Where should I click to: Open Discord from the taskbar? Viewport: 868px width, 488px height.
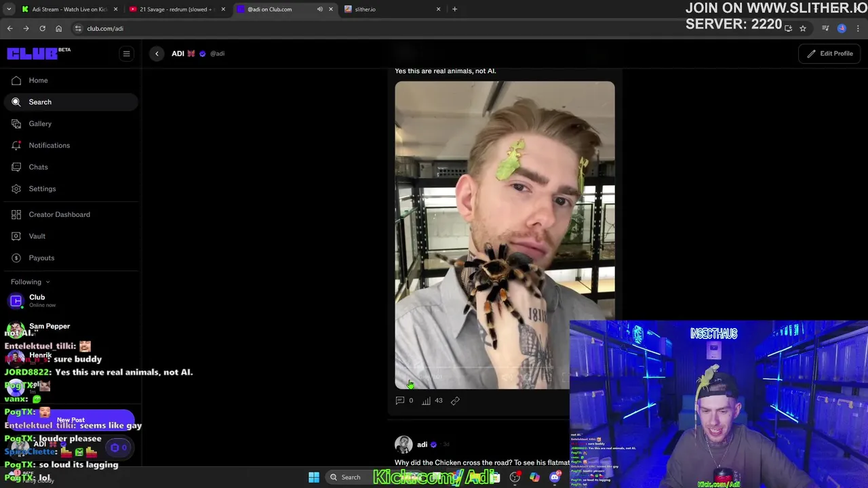[x=555, y=477]
